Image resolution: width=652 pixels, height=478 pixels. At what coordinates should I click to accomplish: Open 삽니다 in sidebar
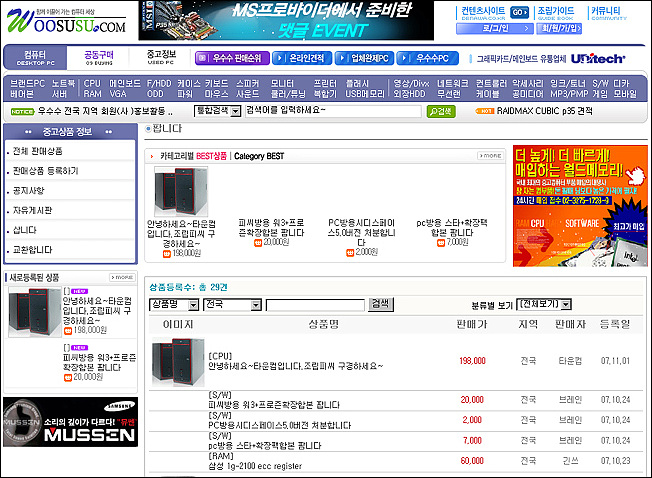[x=25, y=230]
